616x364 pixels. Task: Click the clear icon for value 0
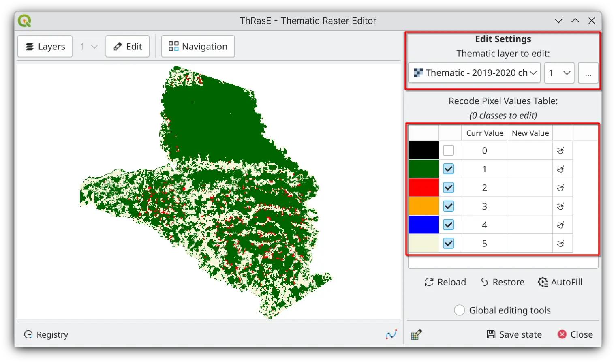tap(560, 151)
